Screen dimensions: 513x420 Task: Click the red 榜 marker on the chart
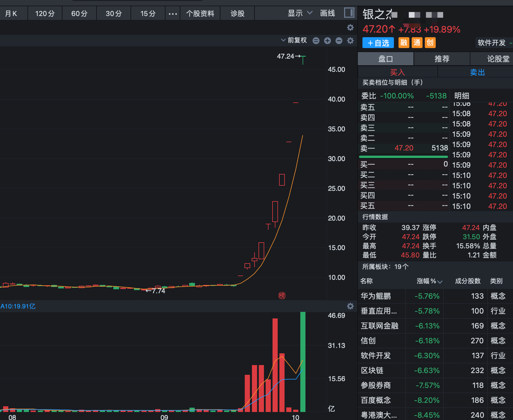[282, 296]
